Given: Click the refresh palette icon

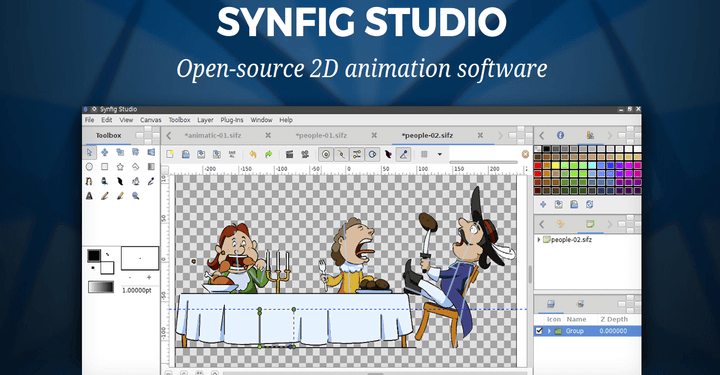Looking at the screenshot, I should tap(590, 204).
